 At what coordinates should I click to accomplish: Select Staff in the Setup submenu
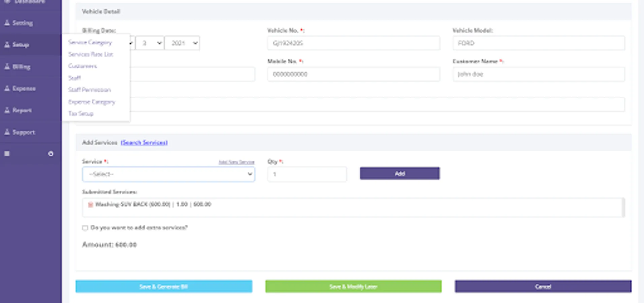pos(74,78)
